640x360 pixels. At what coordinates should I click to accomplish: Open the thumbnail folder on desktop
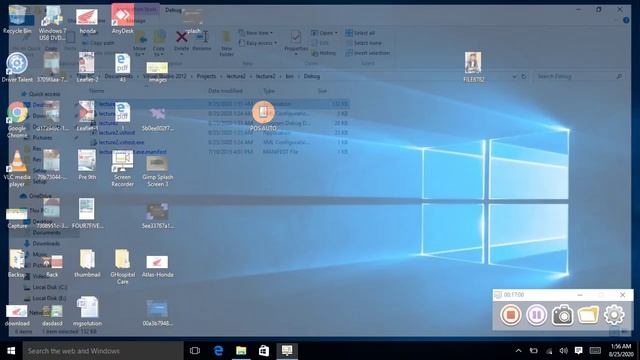(87, 263)
